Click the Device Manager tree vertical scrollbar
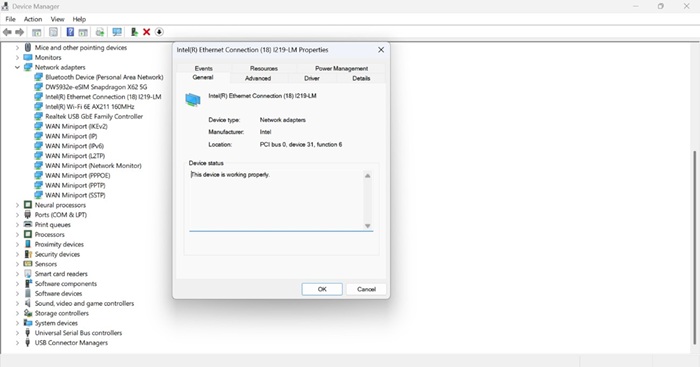 click(x=694, y=248)
